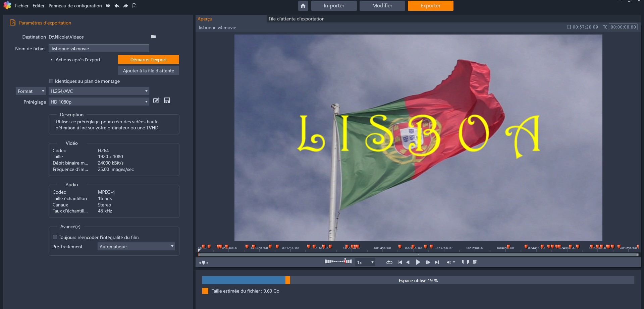Toggle loop playback icon
644x309 pixels.
point(389,262)
